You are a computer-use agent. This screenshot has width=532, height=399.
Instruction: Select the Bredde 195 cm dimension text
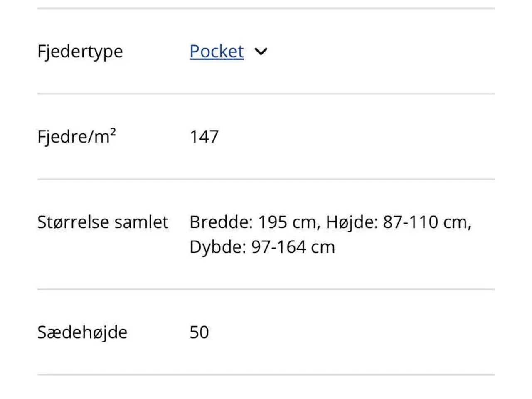(254, 222)
